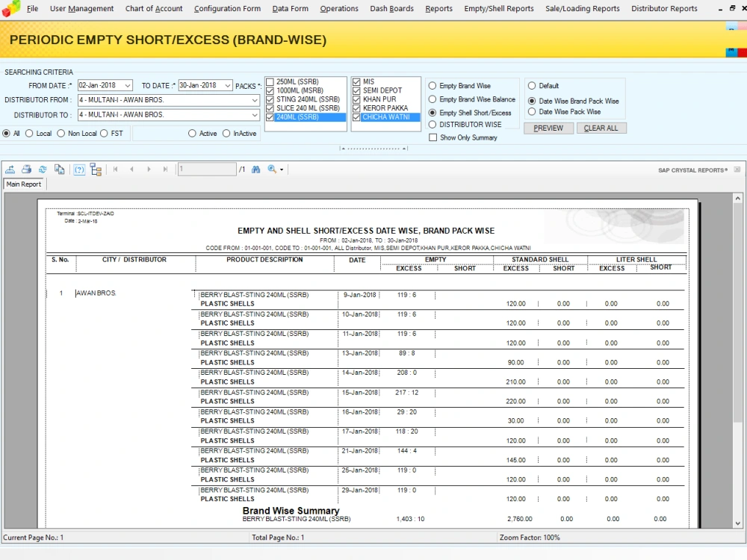Open find text binoculars icon
The height and width of the screenshot is (560, 747).
tap(255, 169)
